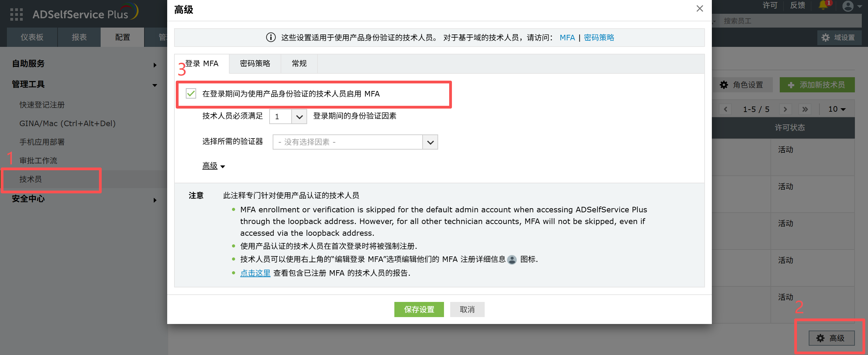Open authentication factor count dropdown
This screenshot has height=355, width=868.
[299, 116]
